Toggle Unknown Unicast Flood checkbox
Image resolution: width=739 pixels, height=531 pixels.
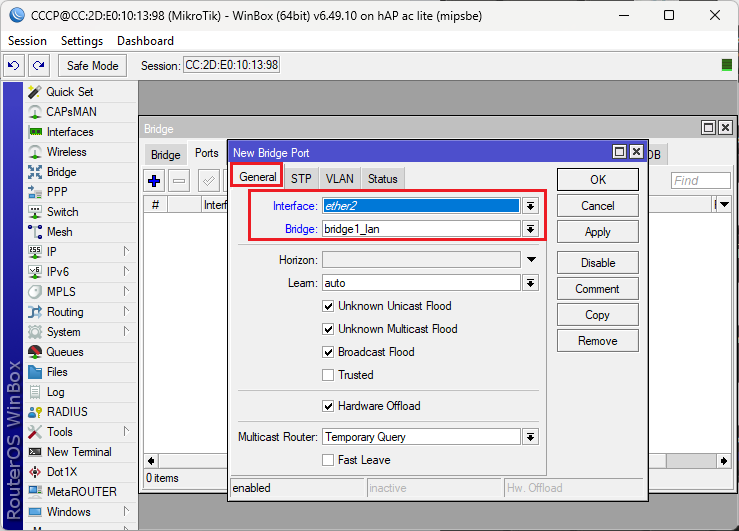click(x=328, y=306)
